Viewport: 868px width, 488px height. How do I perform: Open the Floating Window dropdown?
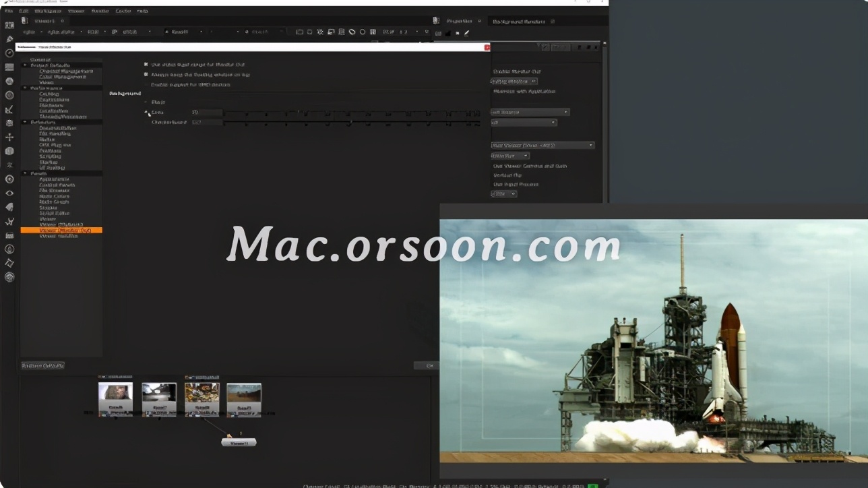pyautogui.click(x=512, y=82)
